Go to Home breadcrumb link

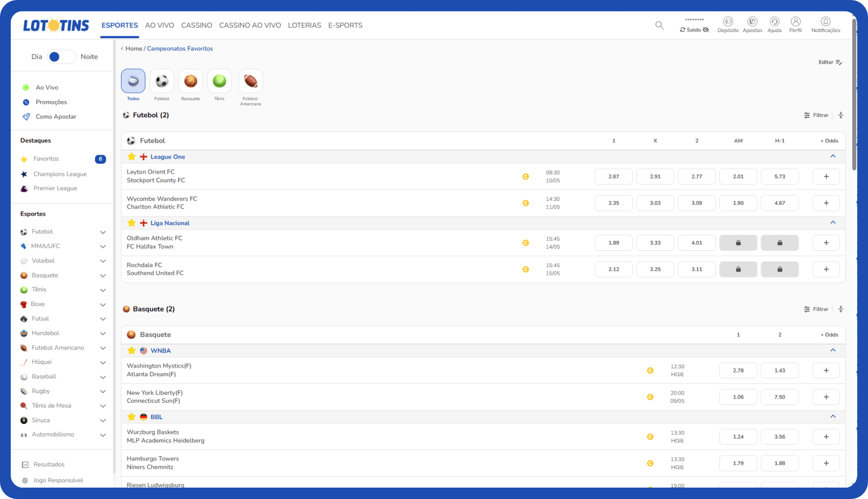coord(134,48)
